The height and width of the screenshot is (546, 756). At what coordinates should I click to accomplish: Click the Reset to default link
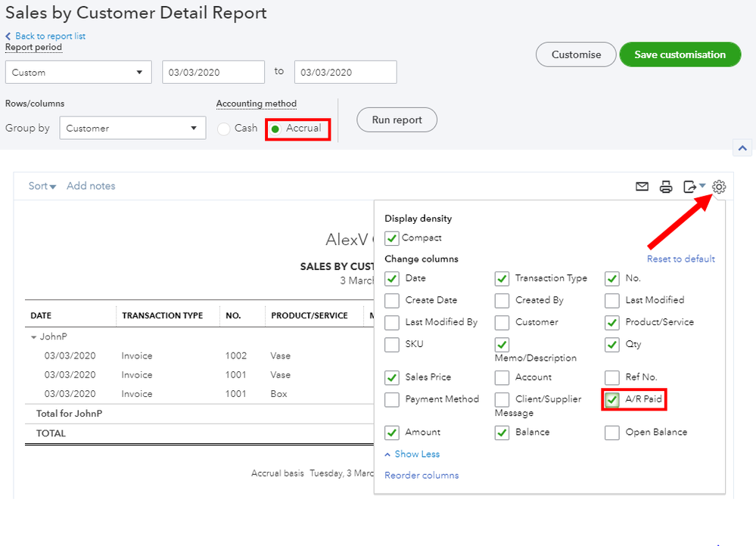680,259
